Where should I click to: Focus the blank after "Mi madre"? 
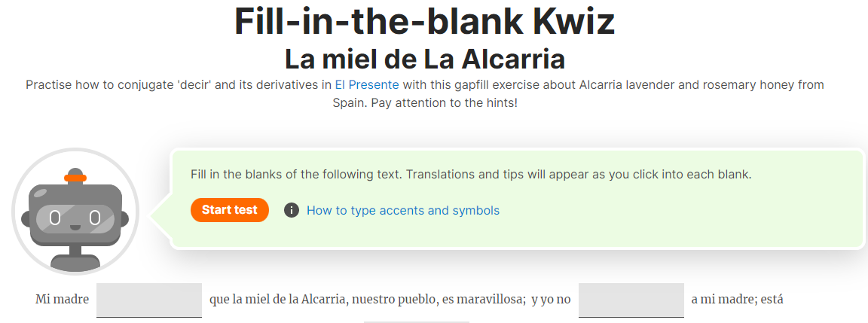[149, 300]
